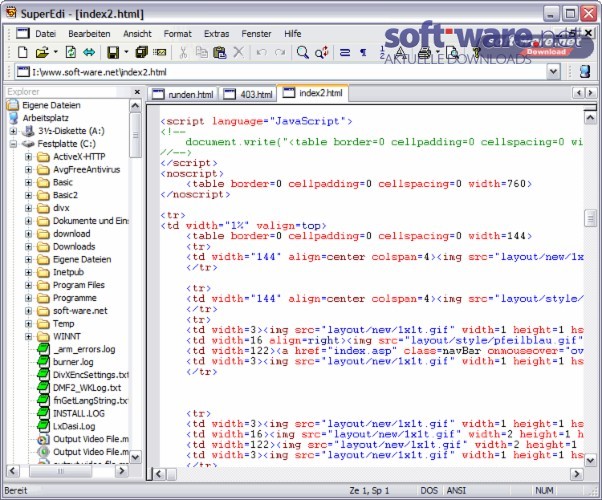Image resolution: width=602 pixels, height=500 pixels.
Task: Expand the 3½-Diskette (A:) node
Action: tap(13, 131)
